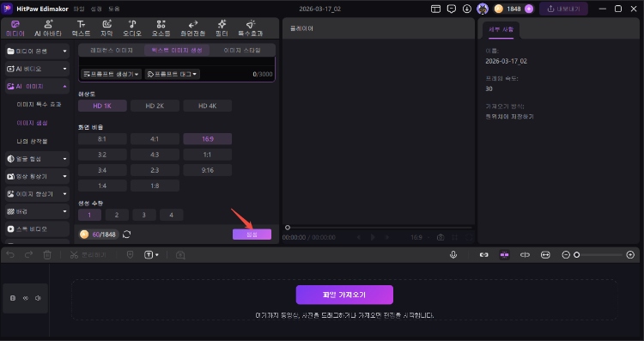Open the AI 아바타 tool tab
644x341 pixels.
click(48, 28)
